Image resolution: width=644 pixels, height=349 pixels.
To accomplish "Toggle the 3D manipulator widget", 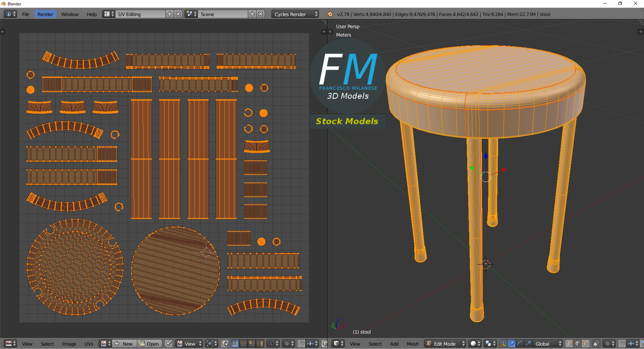I will (x=503, y=344).
